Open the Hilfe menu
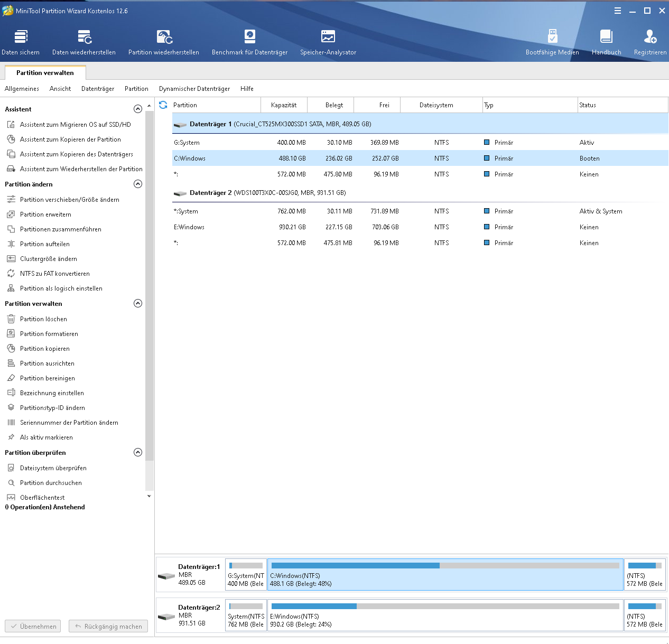Image resolution: width=669 pixels, height=644 pixels. pos(247,89)
